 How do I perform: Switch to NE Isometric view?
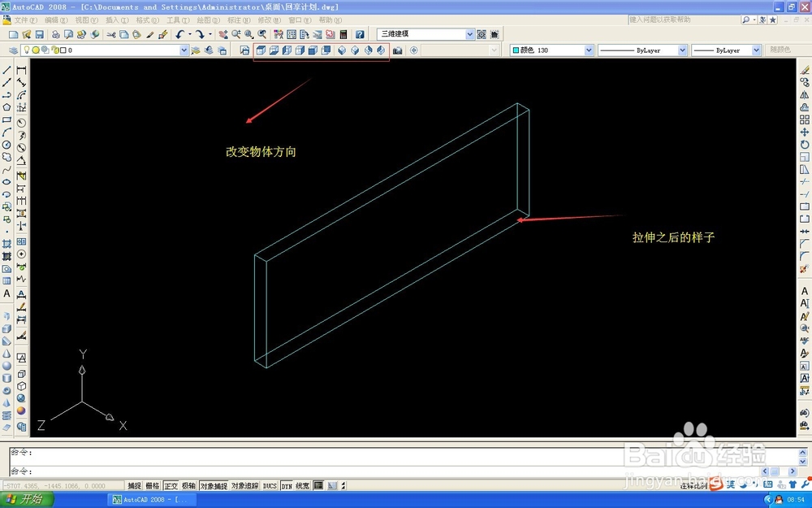(368, 50)
